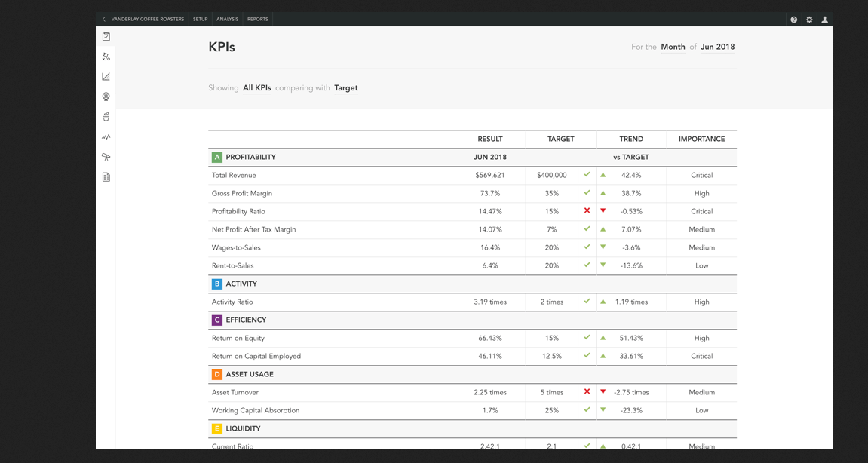Open the Analysis menu

(x=227, y=20)
